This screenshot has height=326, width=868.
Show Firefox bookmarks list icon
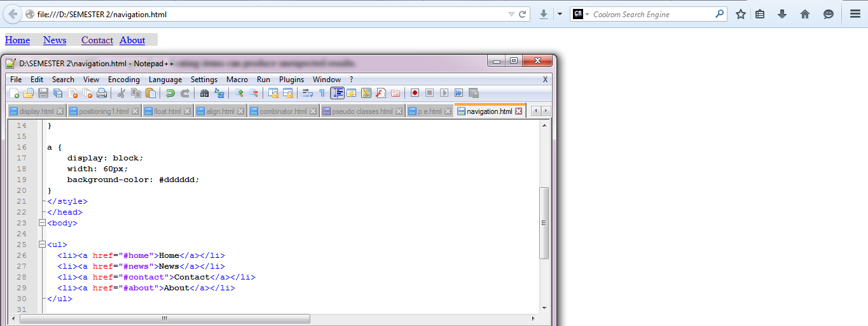pyautogui.click(x=760, y=14)
